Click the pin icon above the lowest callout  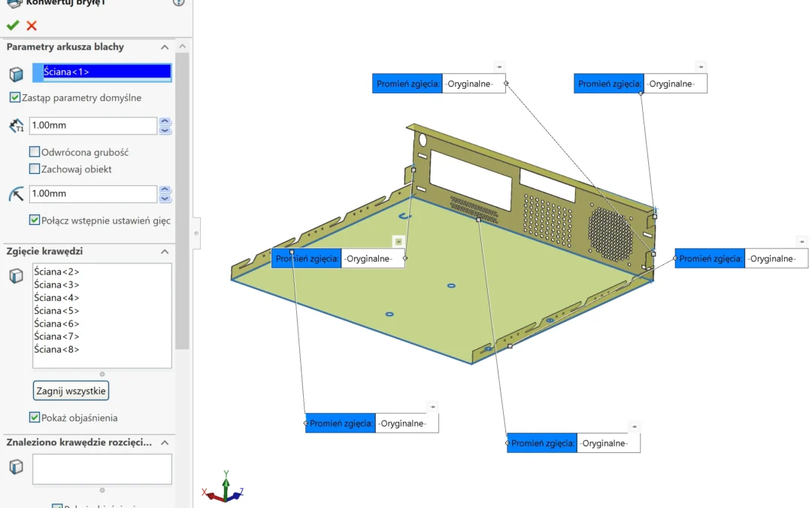[x=635, y=427]
